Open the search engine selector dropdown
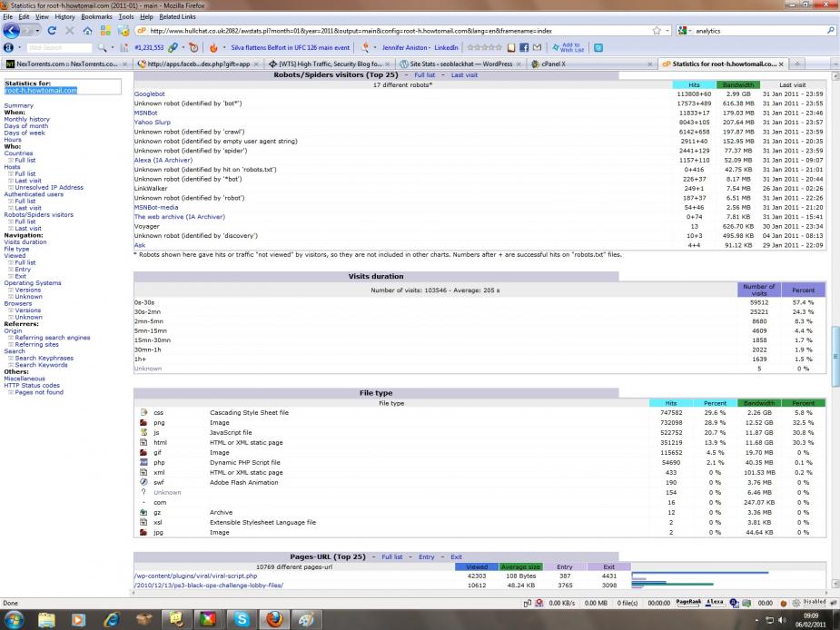Screen dimensions: 840x630 tap(690, 31)
